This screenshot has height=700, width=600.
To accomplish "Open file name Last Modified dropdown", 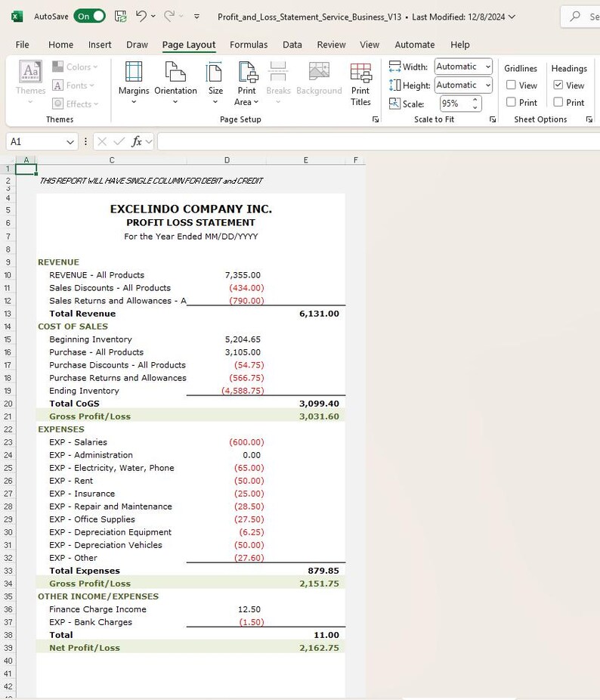I will tap(512, 17).
